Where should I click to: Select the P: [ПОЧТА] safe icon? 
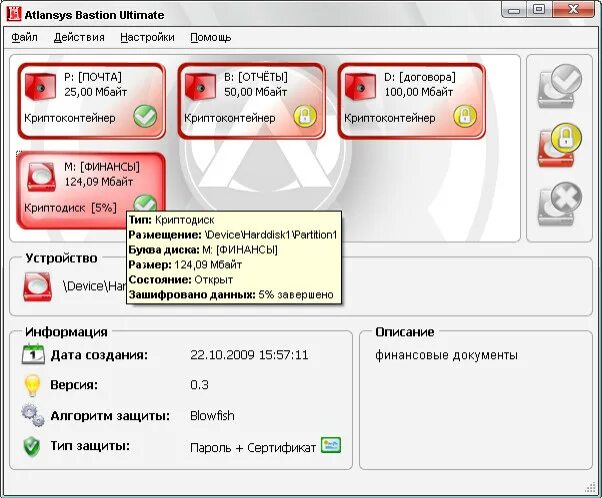coord(40,87)
